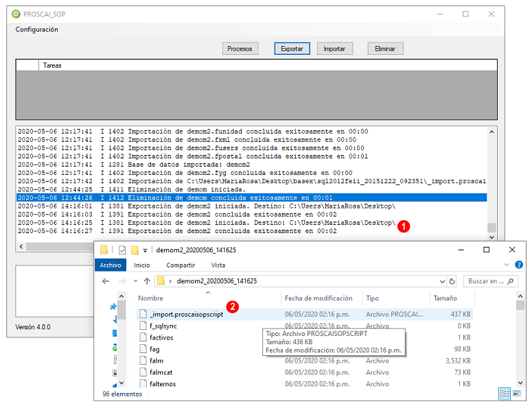Open the Configuración menu
This screenshot has width=532, height=408.
(x=36, y=29)
